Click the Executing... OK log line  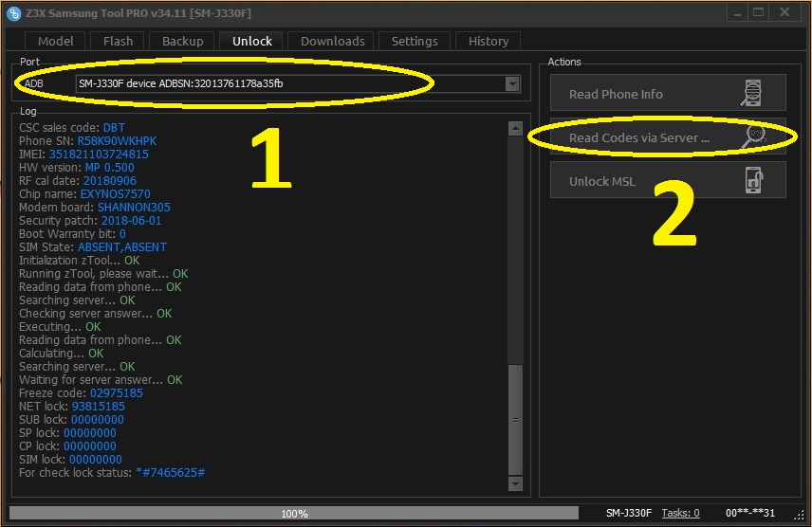pyautogui.click(x=60, y=327)
